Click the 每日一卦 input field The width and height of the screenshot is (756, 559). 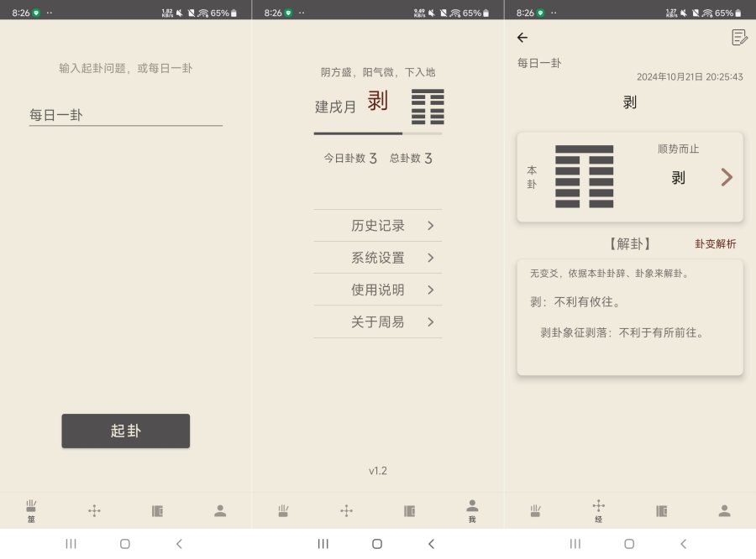(126, 113)
